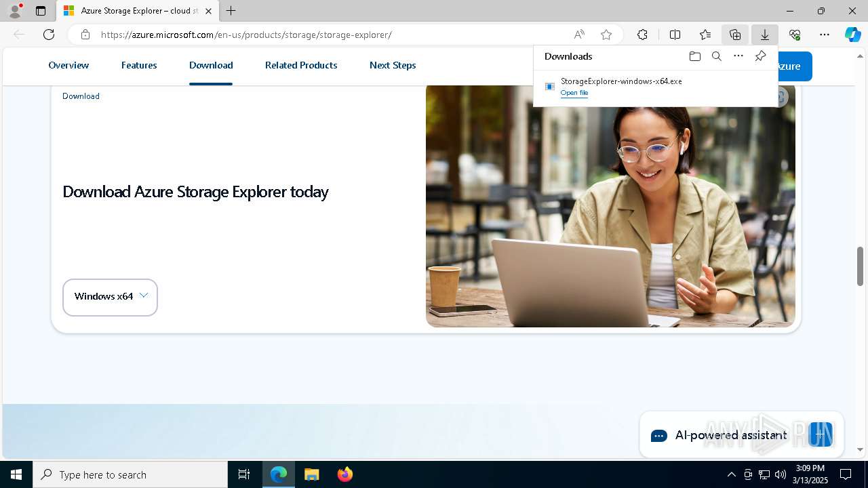Open more options in Downloads panel
868x488 pixels.
click(738, 56)
